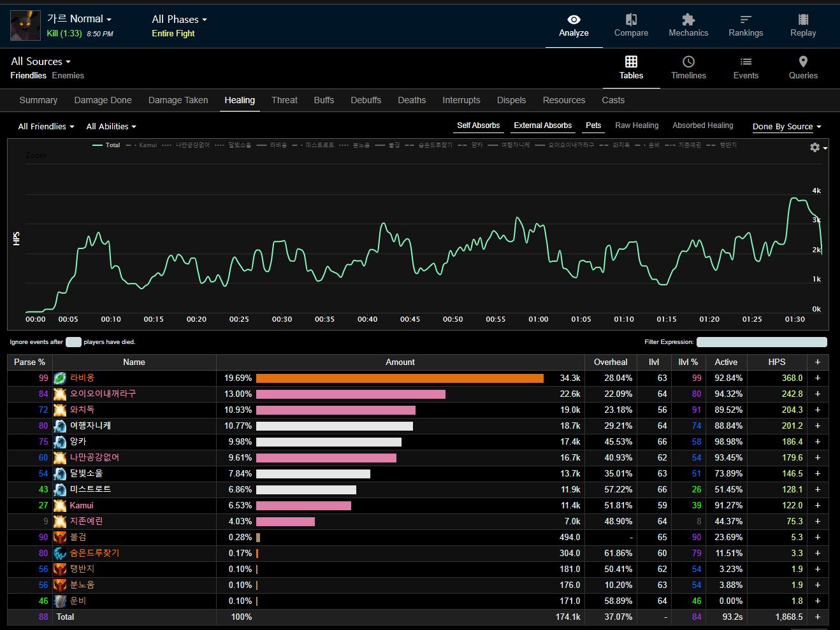Click the orange healing bar for 라비응
The width and height of the screenshot is (840, 630).
(400, 378)
